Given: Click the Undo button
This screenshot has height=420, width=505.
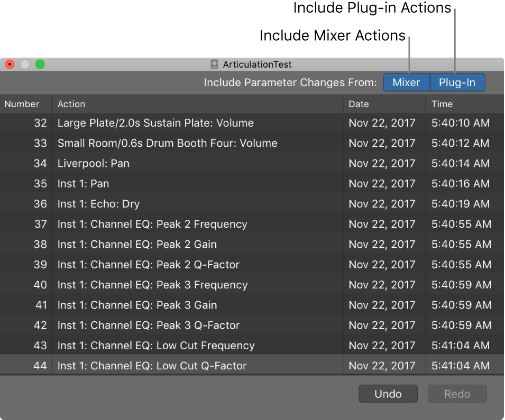Looking at the screenshot, I should (388, 394).
